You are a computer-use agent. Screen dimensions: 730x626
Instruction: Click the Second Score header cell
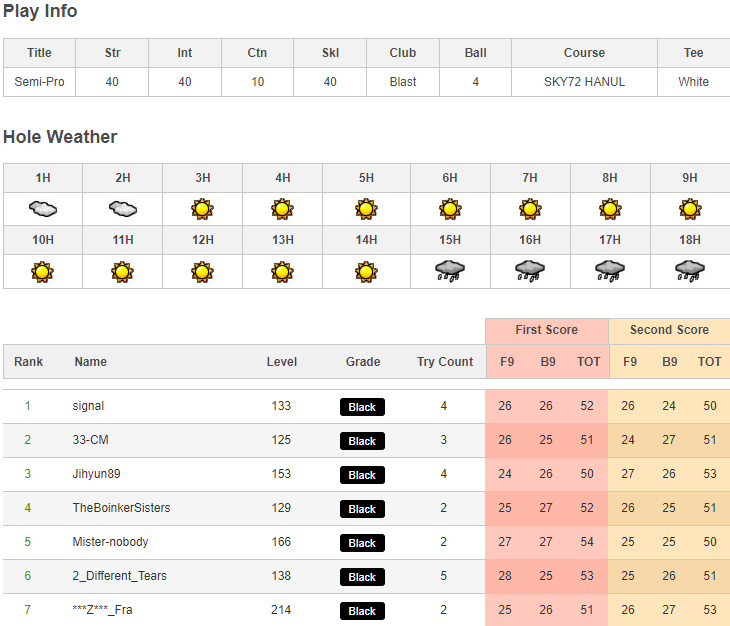[669, 330]
